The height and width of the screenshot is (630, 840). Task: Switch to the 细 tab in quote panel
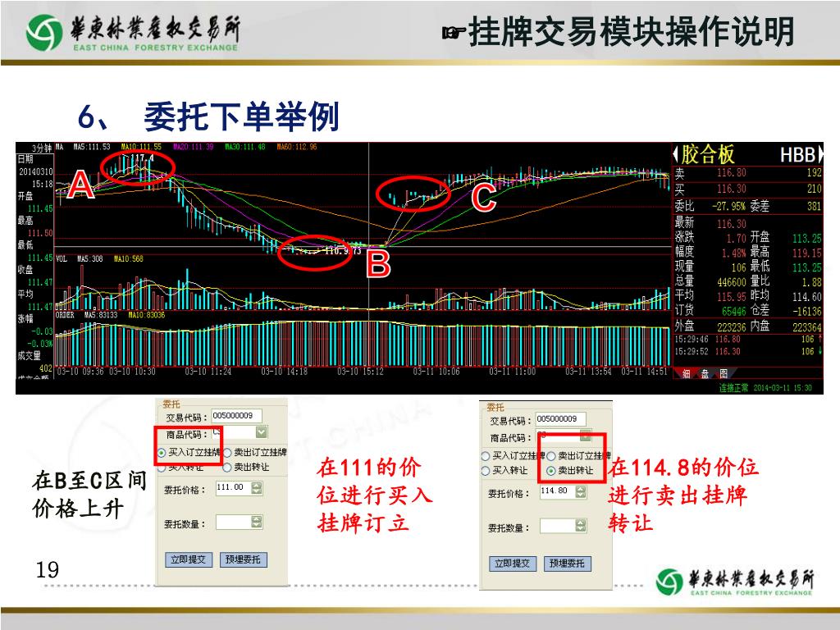pyautogui.click(x=687, y=373)
